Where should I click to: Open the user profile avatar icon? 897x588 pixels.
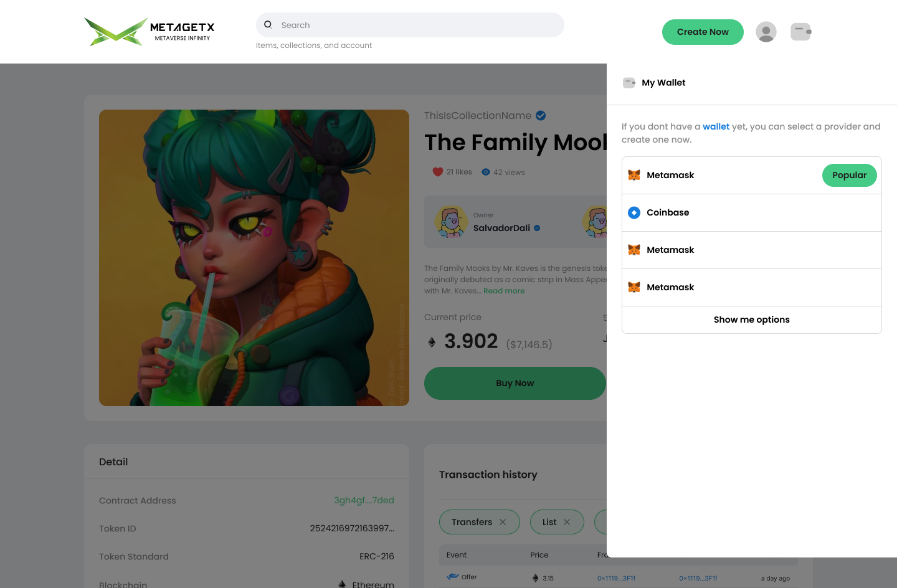(x=766, y=32)
